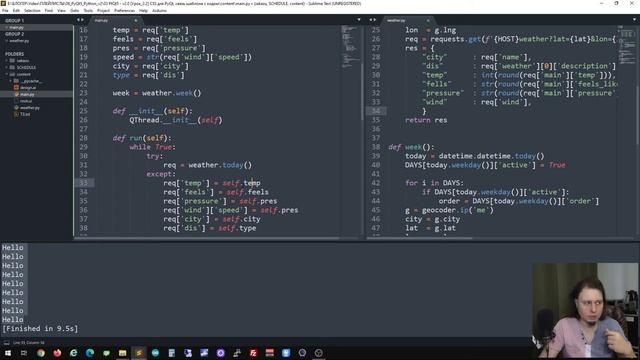Click Line/Column indicator in status bar
Viewport: 640px width, 360px height.
[x=28, y=343]
